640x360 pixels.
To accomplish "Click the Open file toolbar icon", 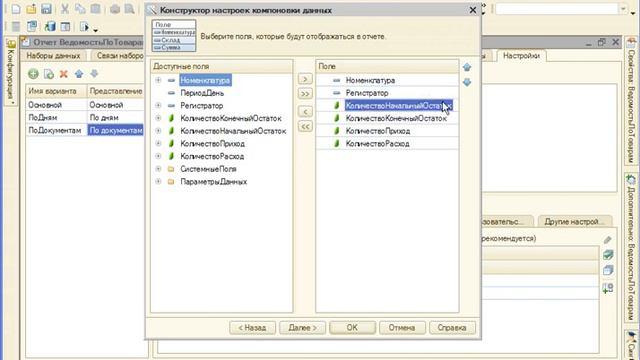I will 31,9.
